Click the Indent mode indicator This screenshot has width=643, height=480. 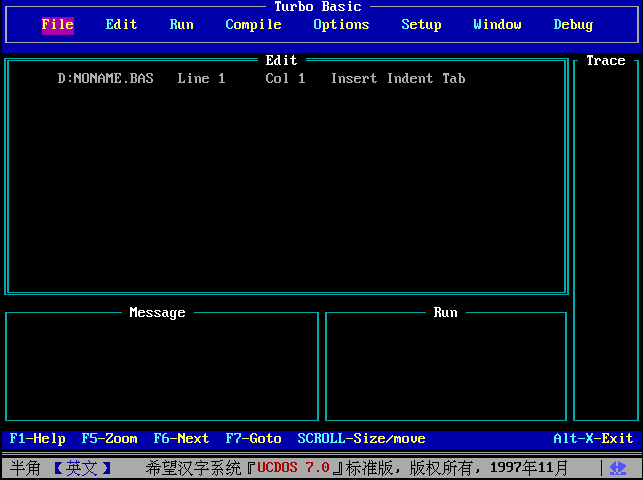coord(410,78)
